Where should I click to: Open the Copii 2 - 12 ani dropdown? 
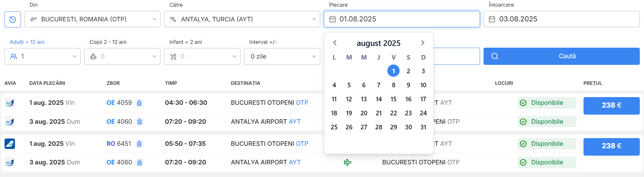[122, 56]
